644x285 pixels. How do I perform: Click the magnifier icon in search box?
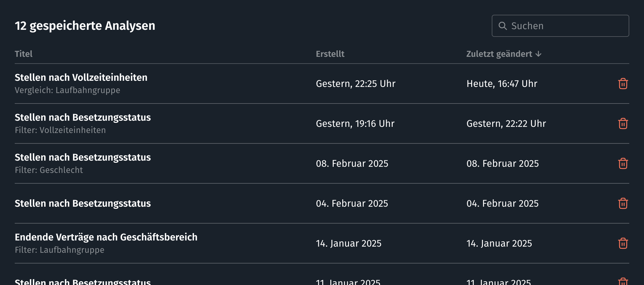pos(502,26)
